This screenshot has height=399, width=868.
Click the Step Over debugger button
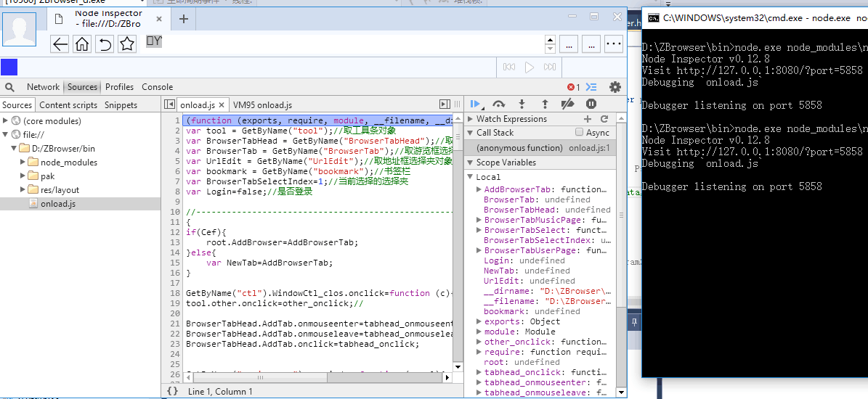498,104
